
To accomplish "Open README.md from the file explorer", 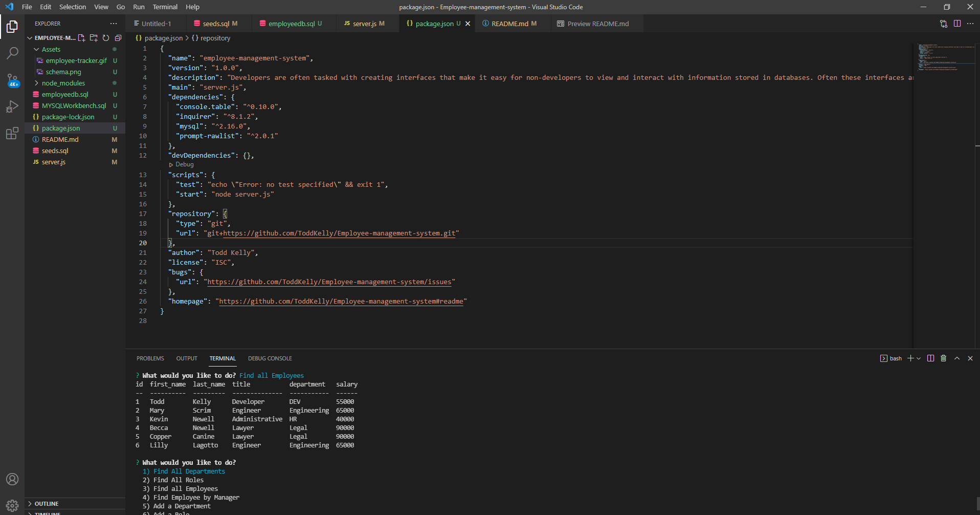I will (x=60, y=139).
